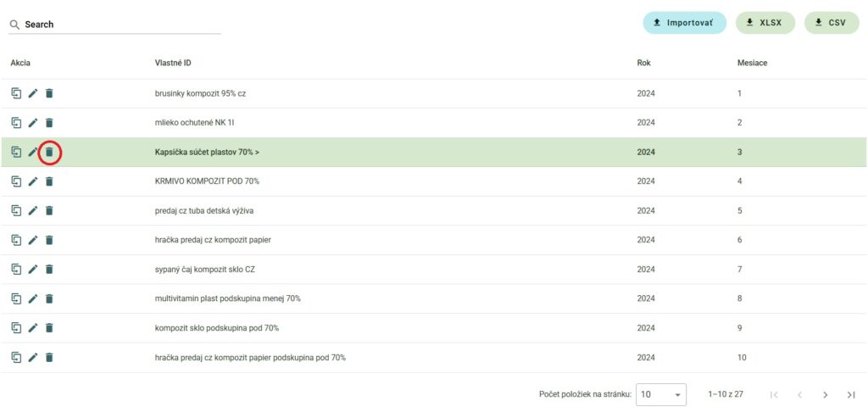868x412 pixels.
Task: Export the table as XLSX
Action: click(765, 23)
